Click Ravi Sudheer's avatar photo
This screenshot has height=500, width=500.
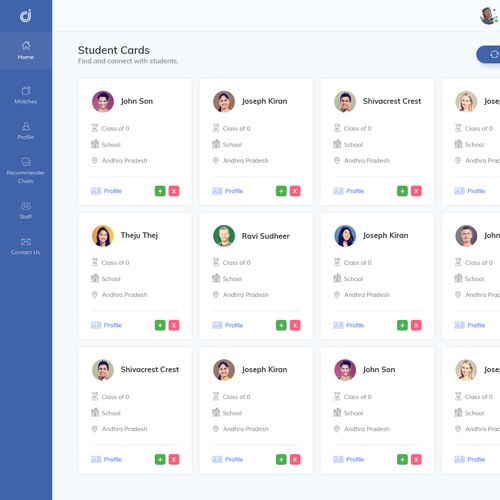tap(224, 236)
